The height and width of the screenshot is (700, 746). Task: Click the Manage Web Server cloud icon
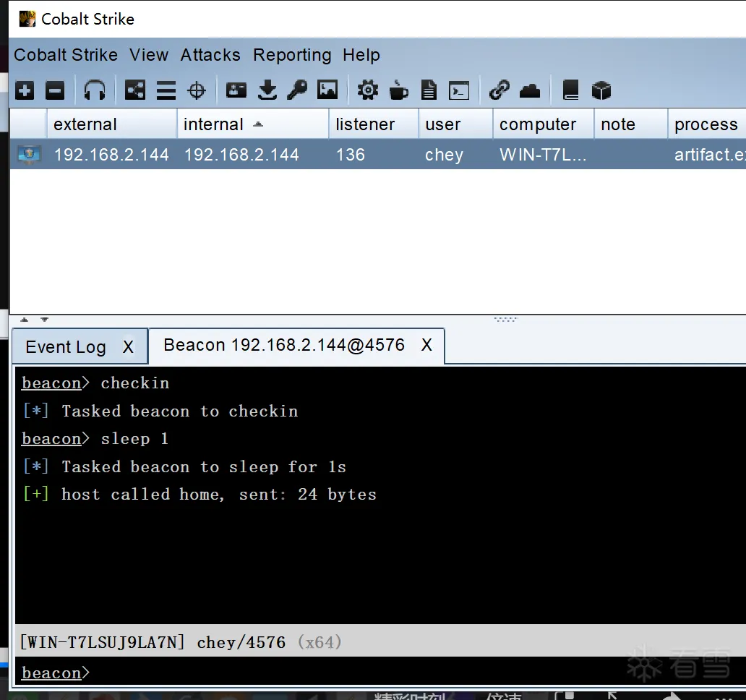pos(530,90)
